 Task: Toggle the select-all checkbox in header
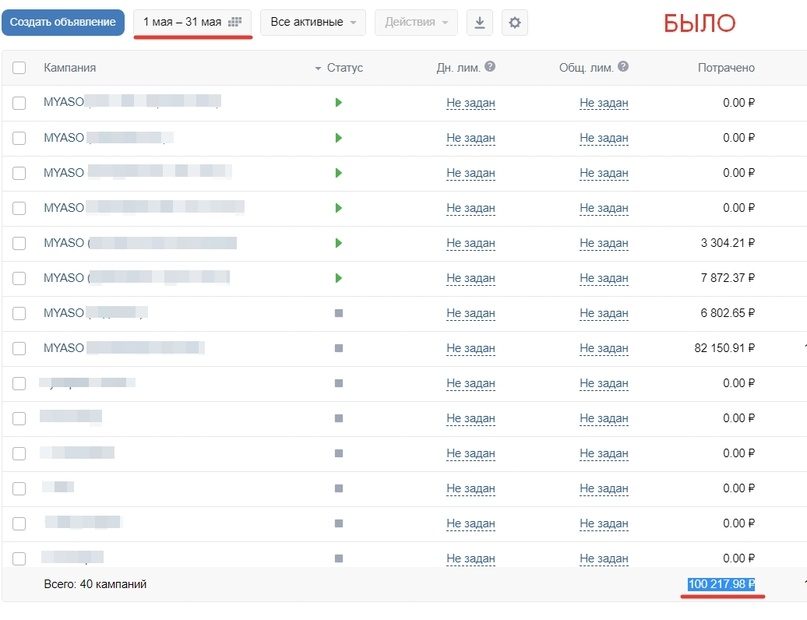[19, 67]
